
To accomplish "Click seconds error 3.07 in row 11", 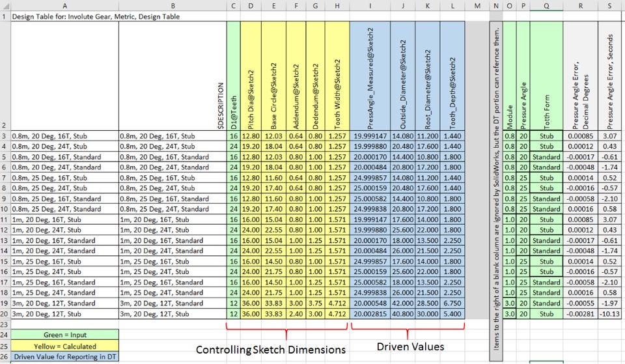I will click(610, 219).
